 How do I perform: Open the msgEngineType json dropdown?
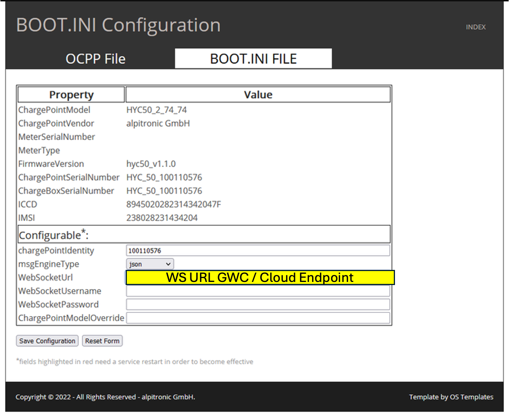tap(150, 264)
